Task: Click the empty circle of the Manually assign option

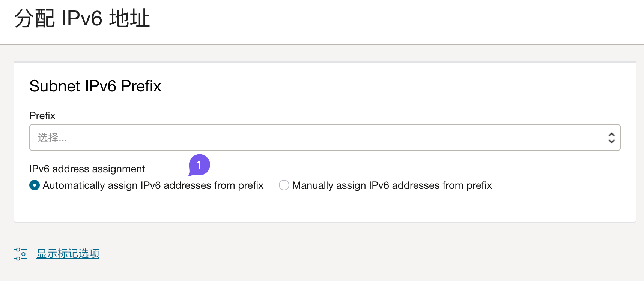Action: [284, 185]
